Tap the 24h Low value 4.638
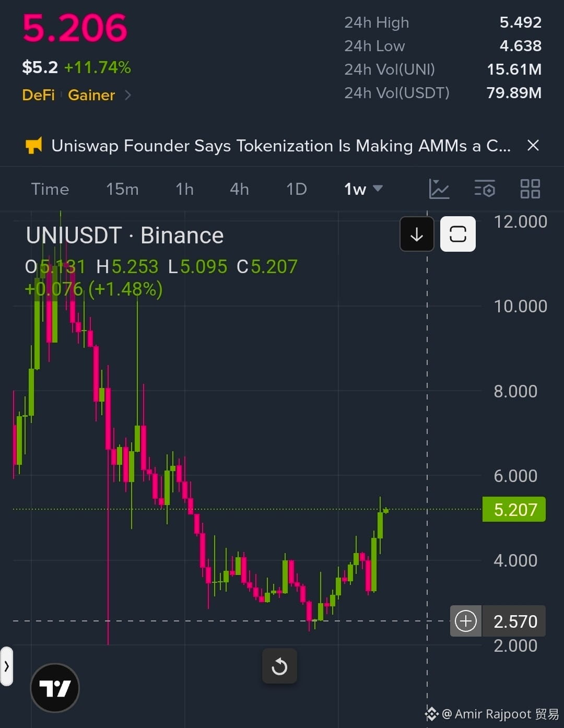The width and height of the screenshot is (564, 728). click(x=520, y=46)
